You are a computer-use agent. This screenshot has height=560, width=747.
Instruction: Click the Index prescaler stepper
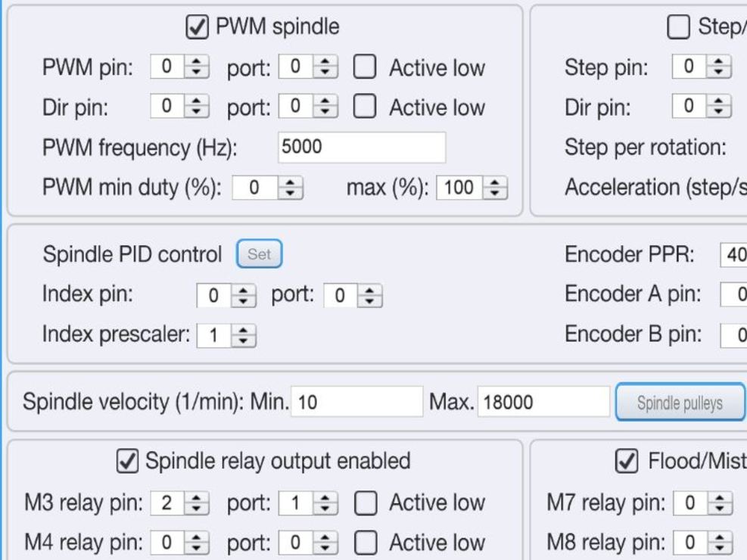point(227,335)
